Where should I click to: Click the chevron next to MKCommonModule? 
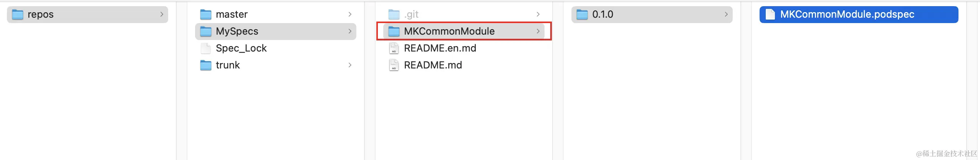click(538, 31)
